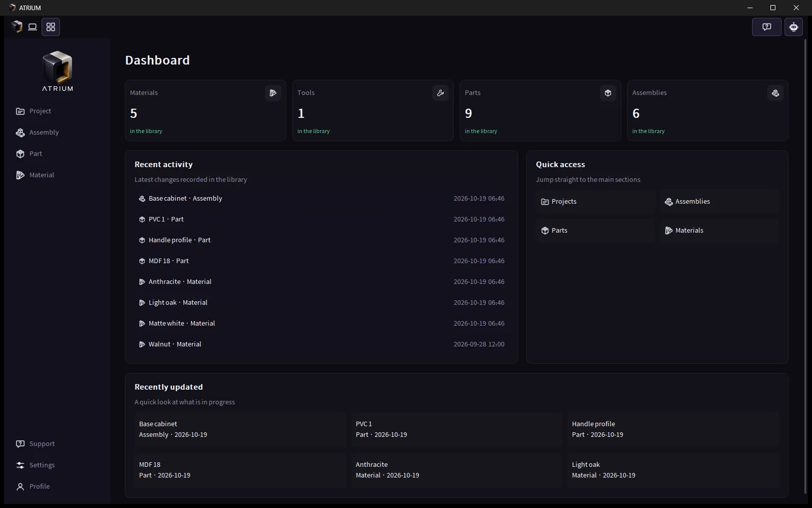Select Light oak row in Recent activity
This screenshot has height=508, width=812.
(321, 303)
